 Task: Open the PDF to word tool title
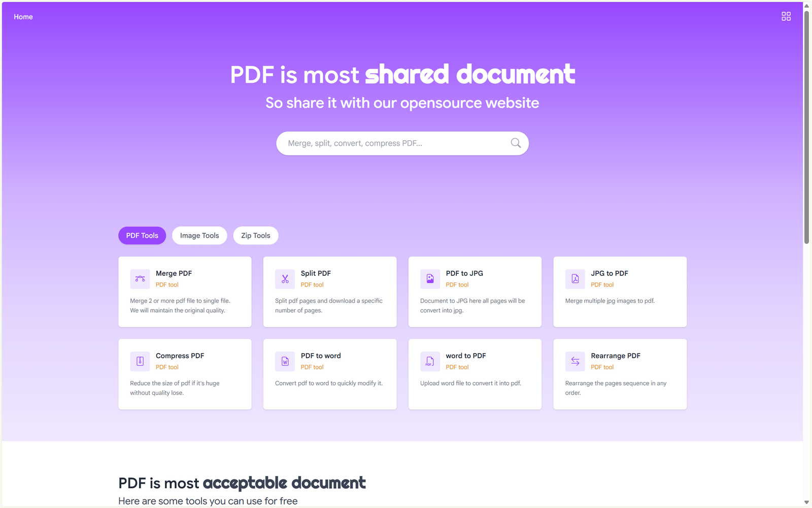[x=321, y=356]
